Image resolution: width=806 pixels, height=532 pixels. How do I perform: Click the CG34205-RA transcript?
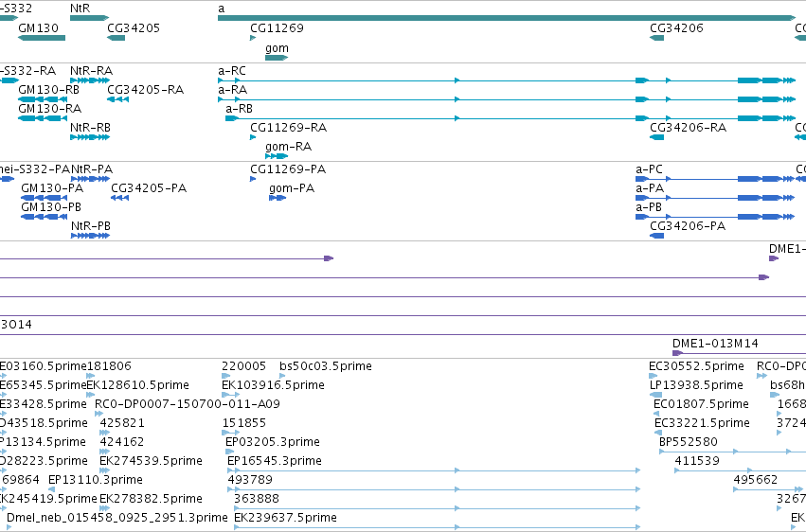117,99
